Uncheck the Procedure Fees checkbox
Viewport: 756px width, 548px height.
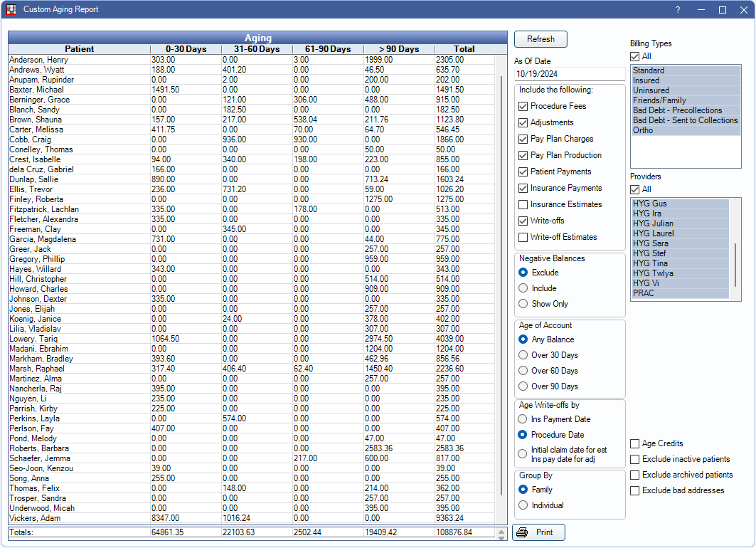[x=523, y=106]
